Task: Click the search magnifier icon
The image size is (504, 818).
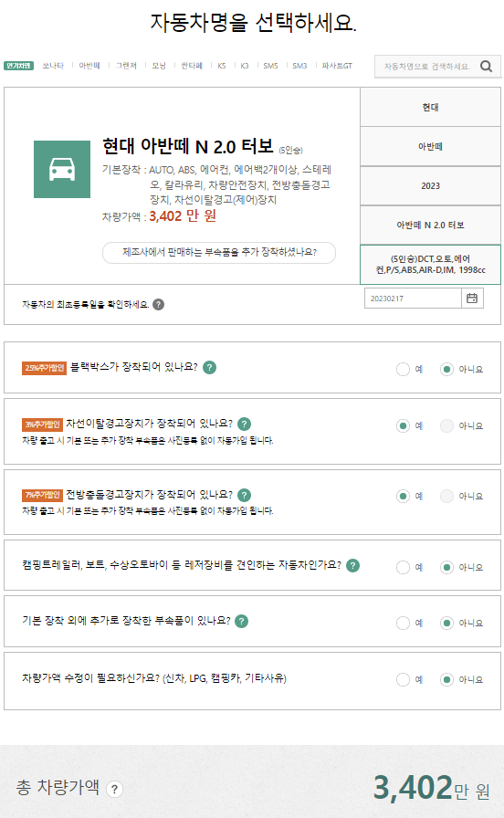Action: pyautogui.click(x=487, y=67)
